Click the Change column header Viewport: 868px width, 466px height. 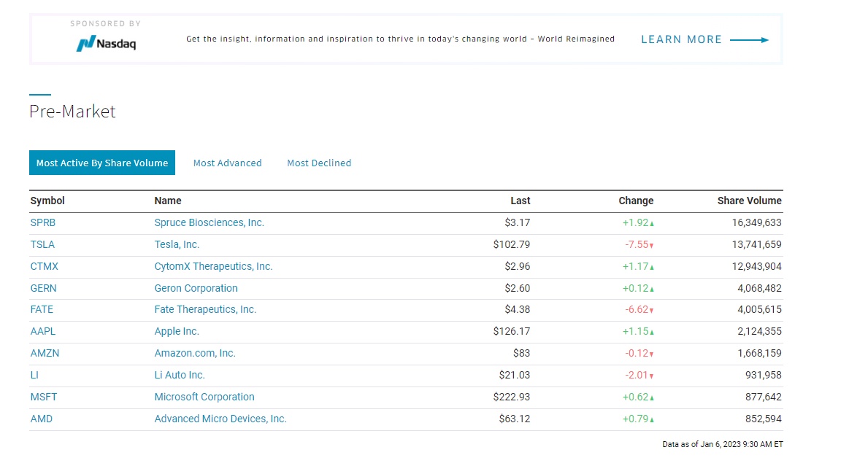[636, 201]
